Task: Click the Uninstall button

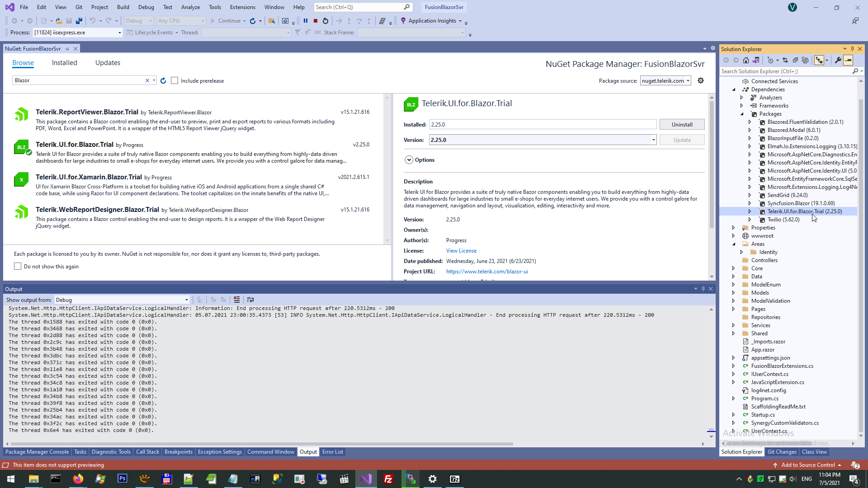Action: click(682, 125)
